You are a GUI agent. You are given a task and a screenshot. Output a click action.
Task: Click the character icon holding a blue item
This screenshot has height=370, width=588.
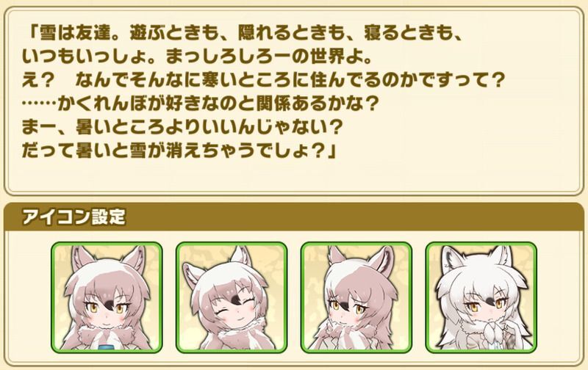107,298
